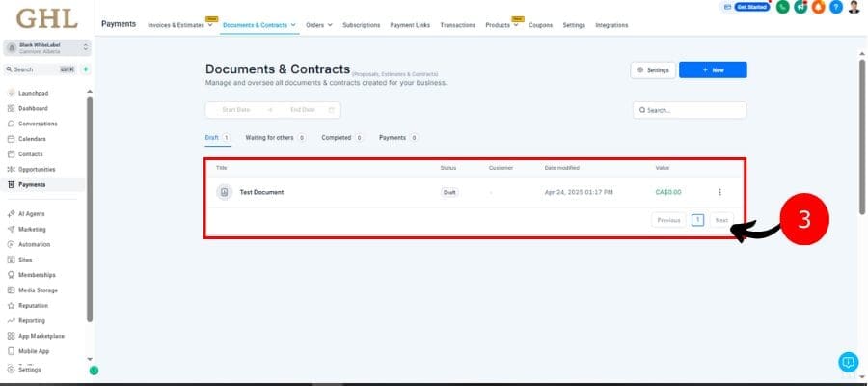Expand the Black WhiteLabel account switcher
The height and width of the screenshot is (386, 868).
pyautogui.click(x=47, y=47)
